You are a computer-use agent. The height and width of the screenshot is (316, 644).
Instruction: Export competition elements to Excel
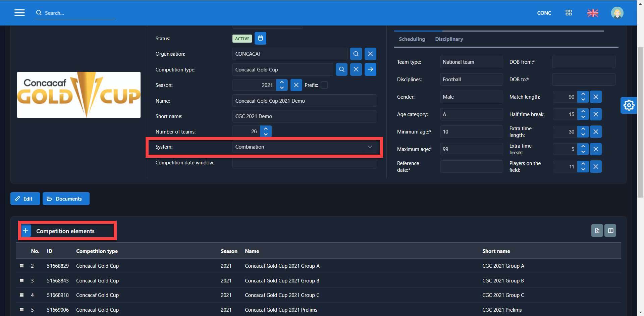click(x=597, y=230)
